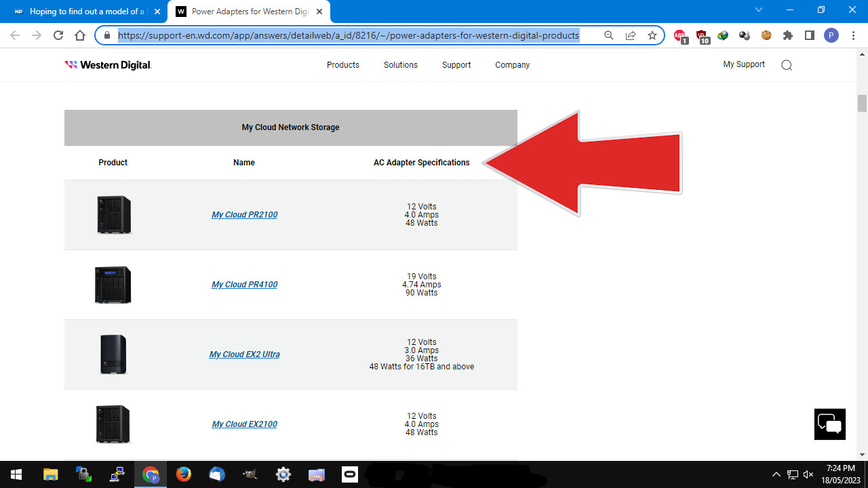Image resolution: width=868 pixels, height=488 pixels.
Task: Launch Firefox from the taskbar
Action: click(x=184, y=474)
